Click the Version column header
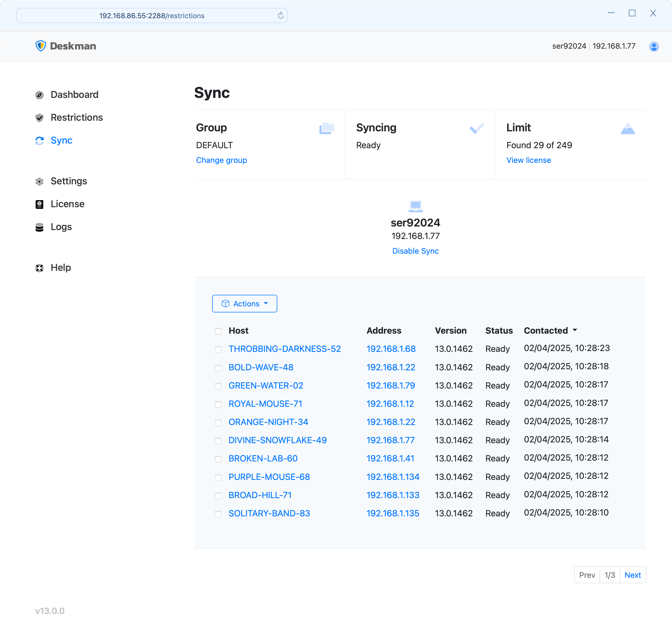The image size is (672, 636). coord(451,331)
